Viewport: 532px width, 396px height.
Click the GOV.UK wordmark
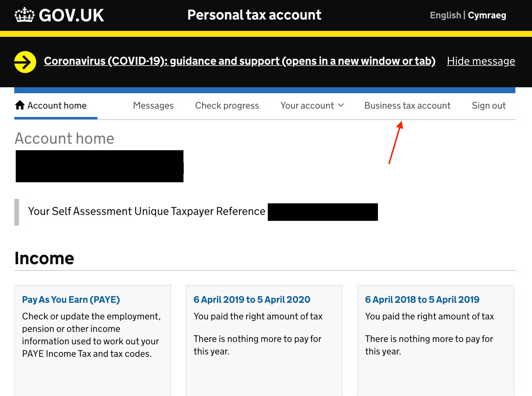tap(71, 15)
